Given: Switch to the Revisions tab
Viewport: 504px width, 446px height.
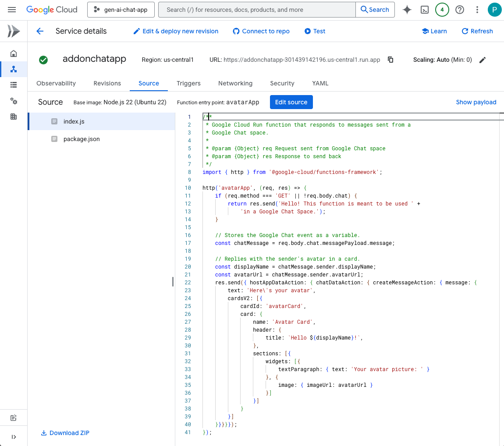Looking at the screenshot, I should [x=107, y=83].
